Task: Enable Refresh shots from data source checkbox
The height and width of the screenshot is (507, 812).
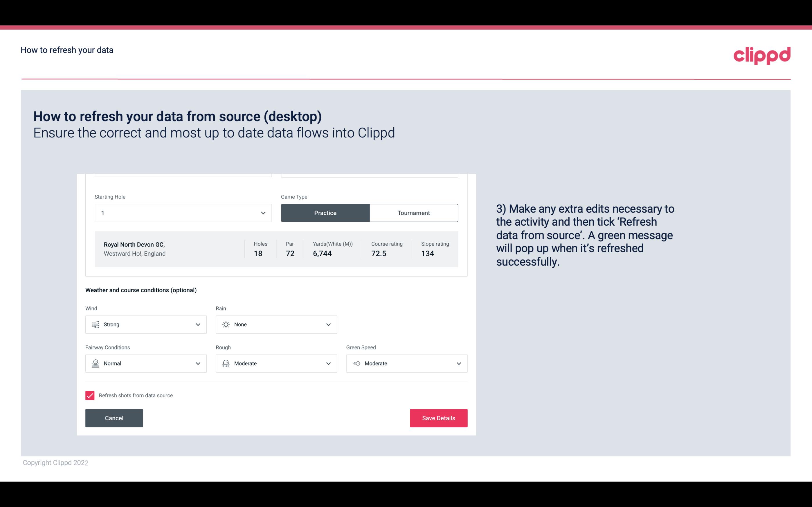Action: 90,395
